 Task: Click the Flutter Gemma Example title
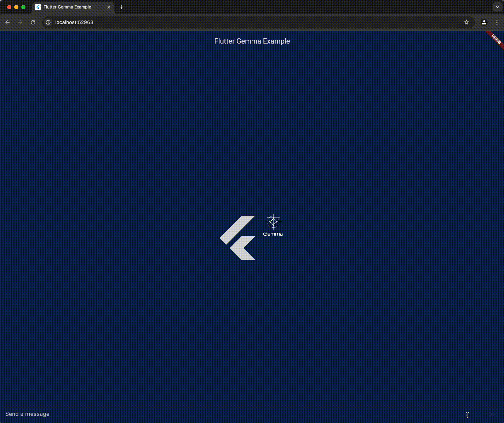[x=252, y=41]
